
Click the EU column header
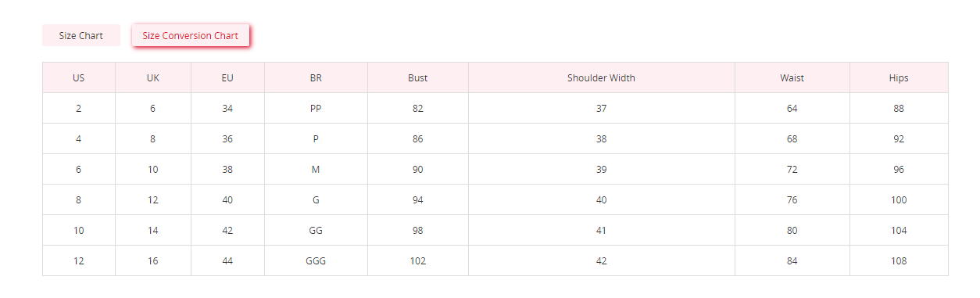(227, 78)
